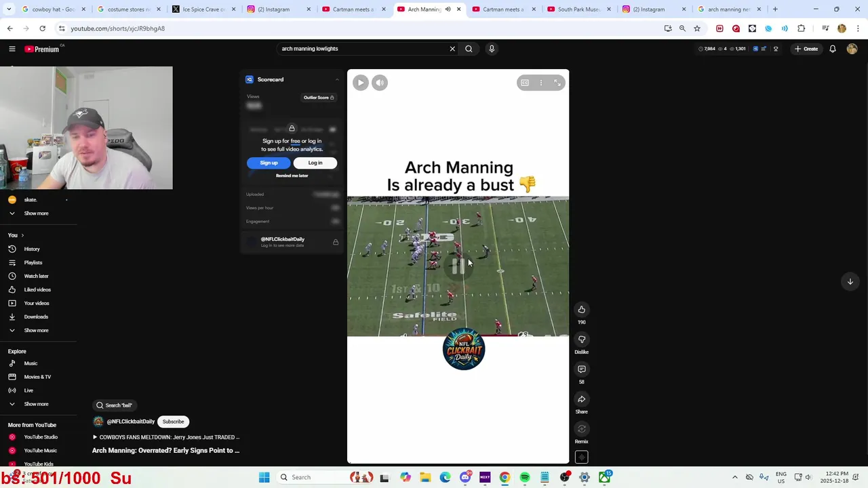Open Chrome's three-dot menu
The image size is (868, 488).
pos(858,28)
